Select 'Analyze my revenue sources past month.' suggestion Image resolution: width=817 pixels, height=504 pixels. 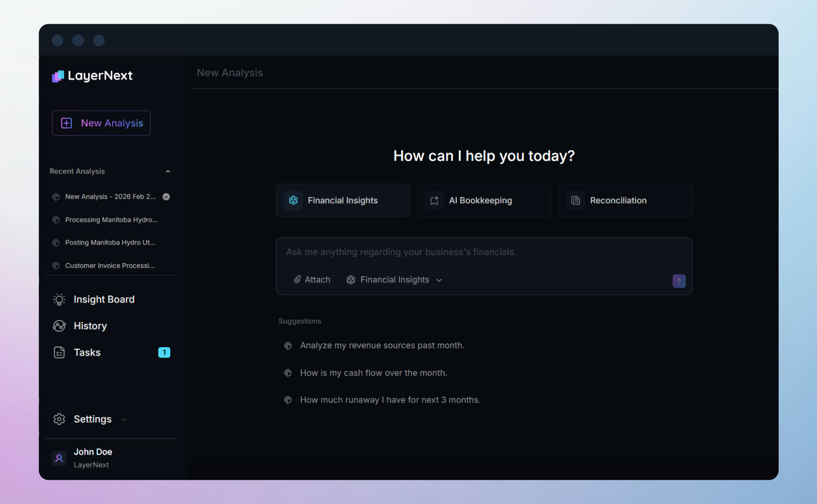pyautogui.click(x=382, y=346)
